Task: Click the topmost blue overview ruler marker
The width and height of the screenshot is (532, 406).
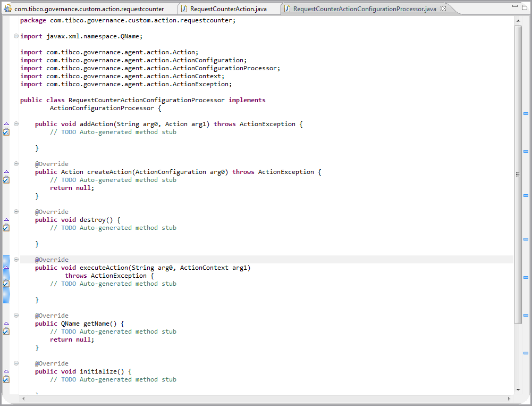Action: pyautogui.click(x=526, y=113)
